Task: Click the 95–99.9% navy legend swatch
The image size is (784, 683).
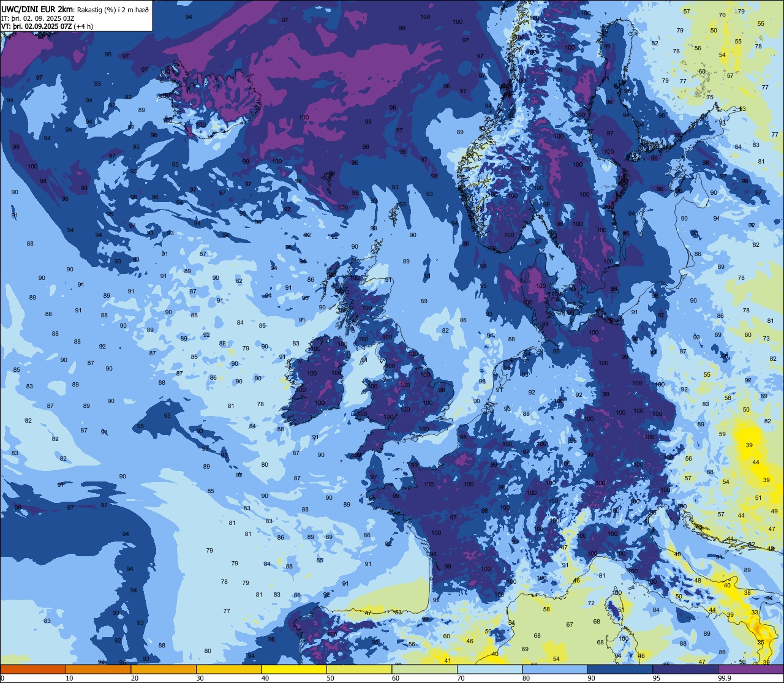Action: 685,669
